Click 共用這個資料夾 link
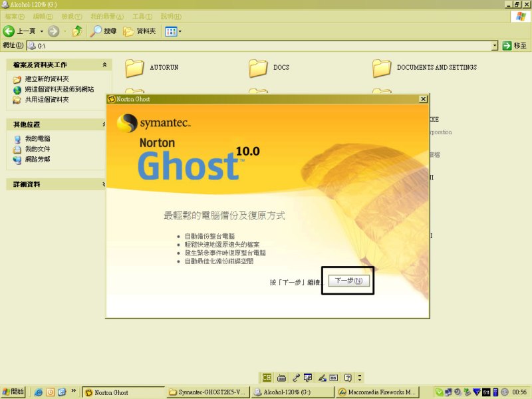Screen dimensions: 532x399 pyautogui.click(x=47, y=100)
